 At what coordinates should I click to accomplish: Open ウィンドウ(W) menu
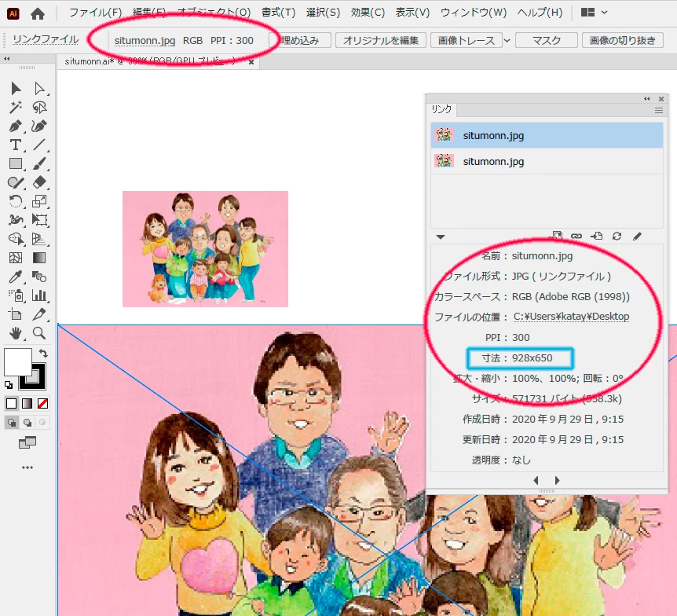click(x=474, y=12)
